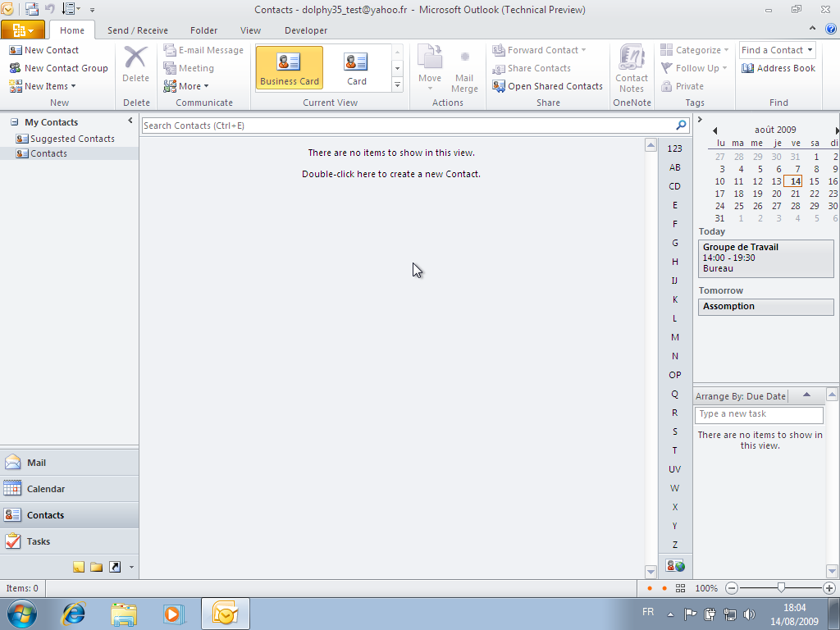Create a New Contact
Screen dimensions: 840x630
44,50
